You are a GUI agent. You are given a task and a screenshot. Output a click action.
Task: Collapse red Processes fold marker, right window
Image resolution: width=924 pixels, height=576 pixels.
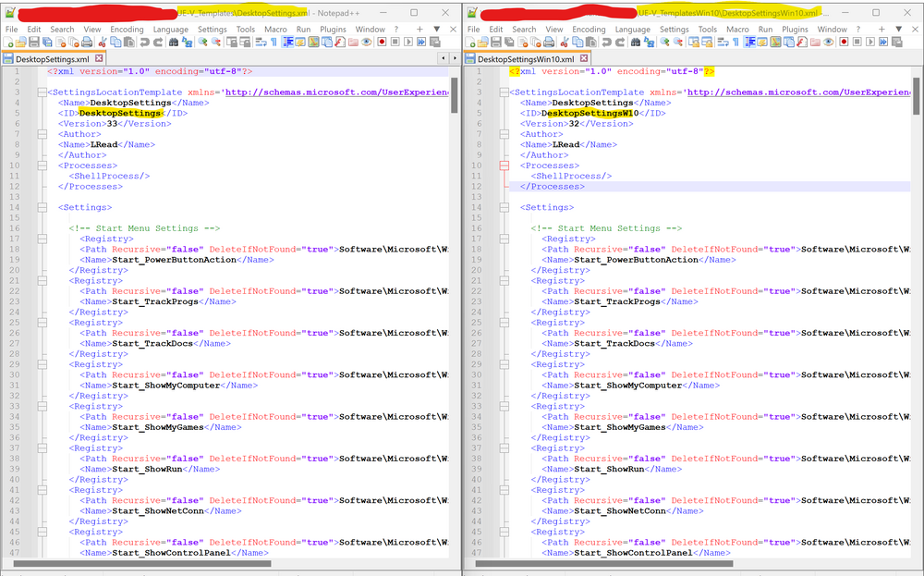504,165
